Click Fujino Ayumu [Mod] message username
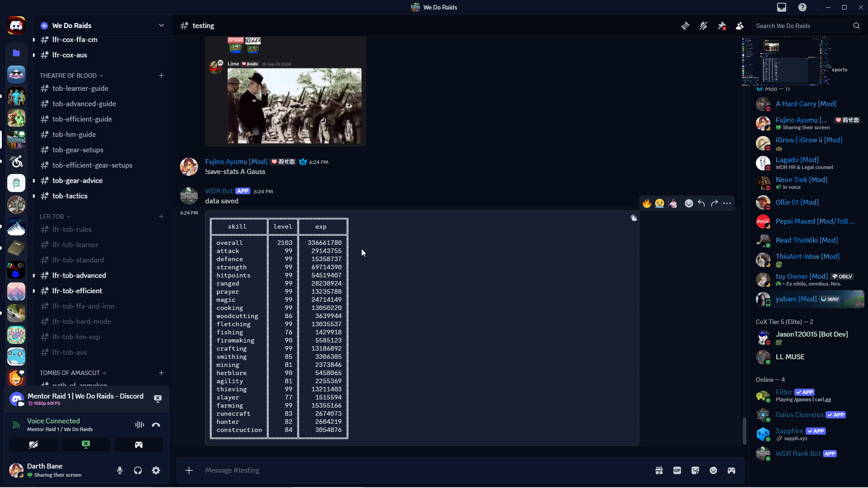Screen dimensions: 868x488 236,162
